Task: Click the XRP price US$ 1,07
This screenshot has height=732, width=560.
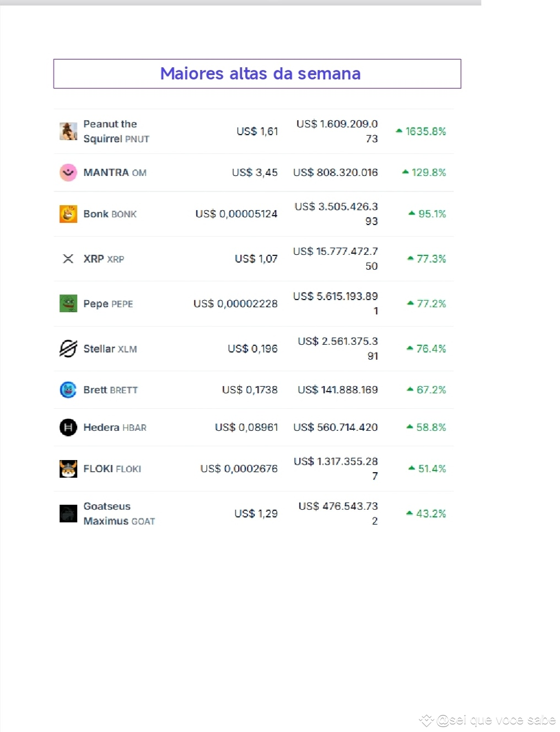Action: 256,259
